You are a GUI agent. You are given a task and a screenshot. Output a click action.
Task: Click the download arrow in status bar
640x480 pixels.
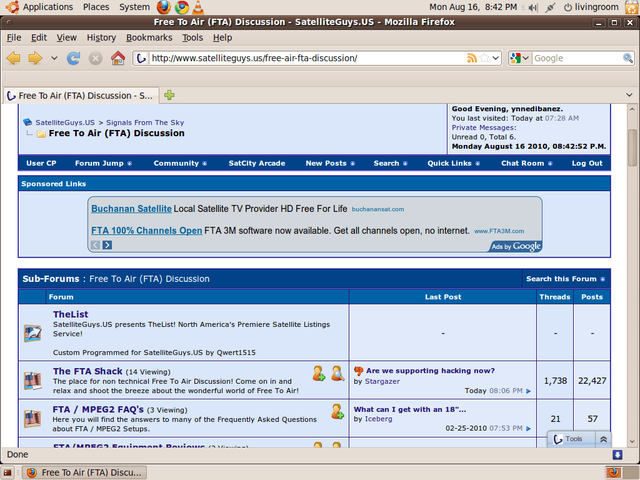[617, 455]
